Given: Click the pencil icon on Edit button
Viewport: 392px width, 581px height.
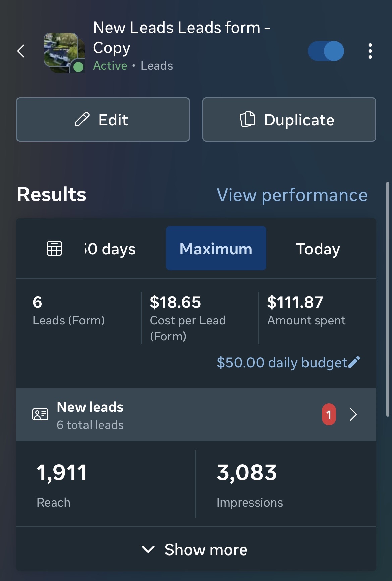Looking at the screenshot, I should click(82, 119).
